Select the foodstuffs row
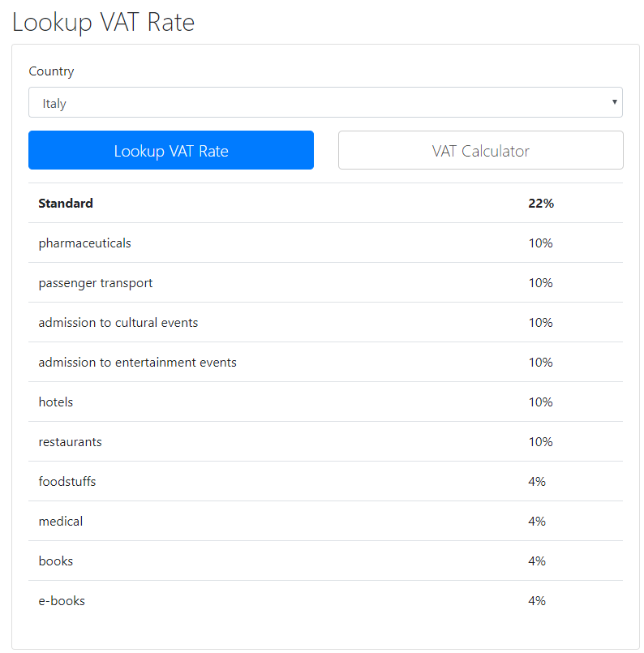Viewport: 644px width, 653px height. coord(67,482)
